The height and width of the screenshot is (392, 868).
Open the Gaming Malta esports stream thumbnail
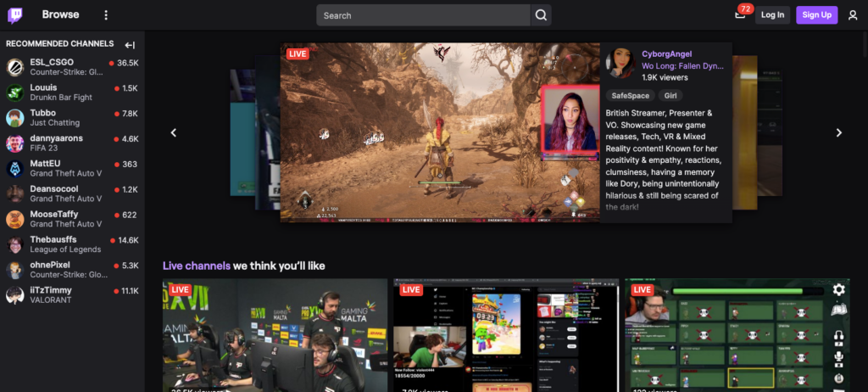click(x=275, y=335)
